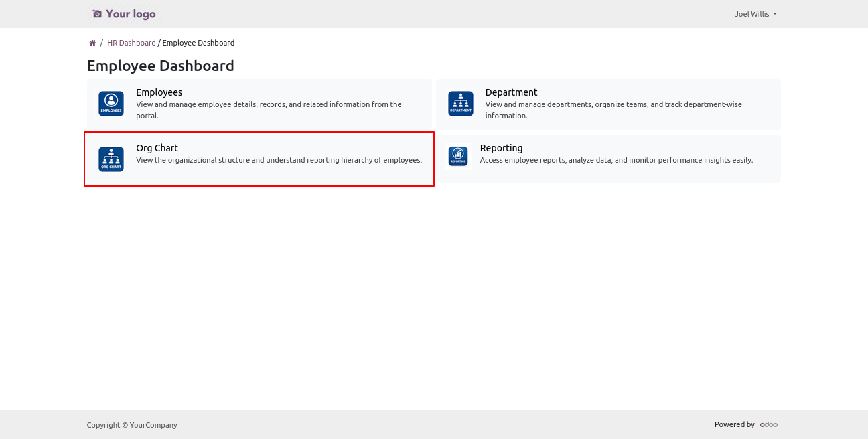The height and width of the screenshot is (439, 868).
Task: Navigate to HR Dashboard breadcrumb link
Action: 131,43
